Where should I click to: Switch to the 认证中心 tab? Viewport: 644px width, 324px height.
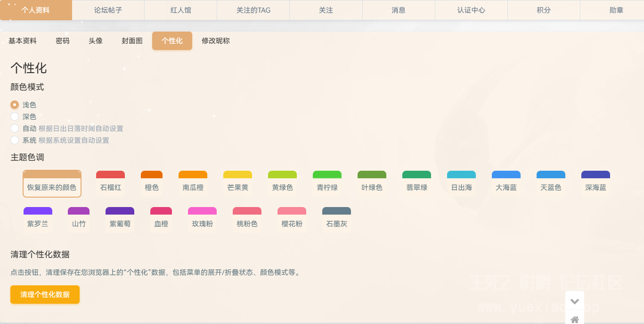coord(471,10)
